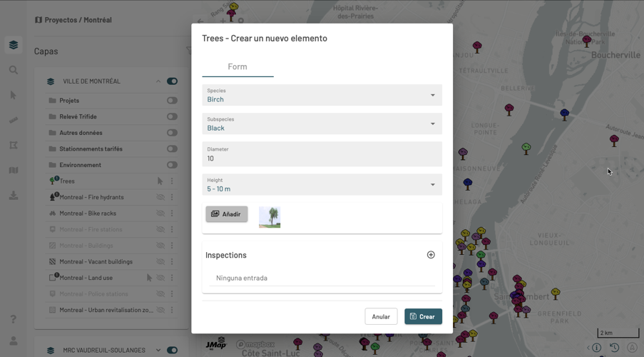
Task: Toggle VILLE DE MONTRÉAL layer group switch
Action: tap(172, 81)
